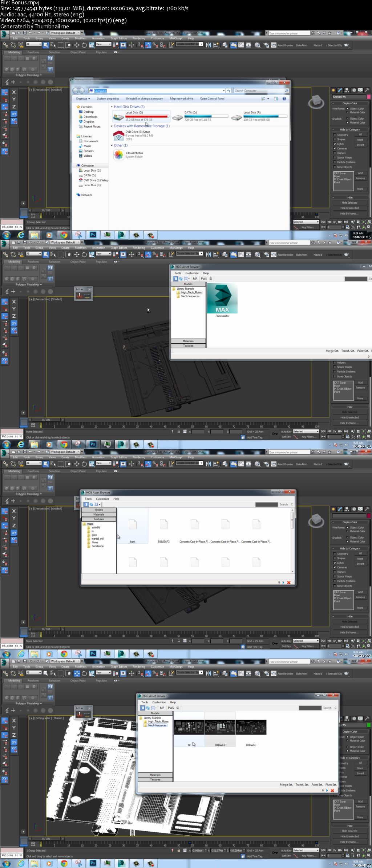The height and width of the screenshot is (868, 372).
Task: Toggle Space Warps checkbox right of the Explorer window
Action: [335, 157]
